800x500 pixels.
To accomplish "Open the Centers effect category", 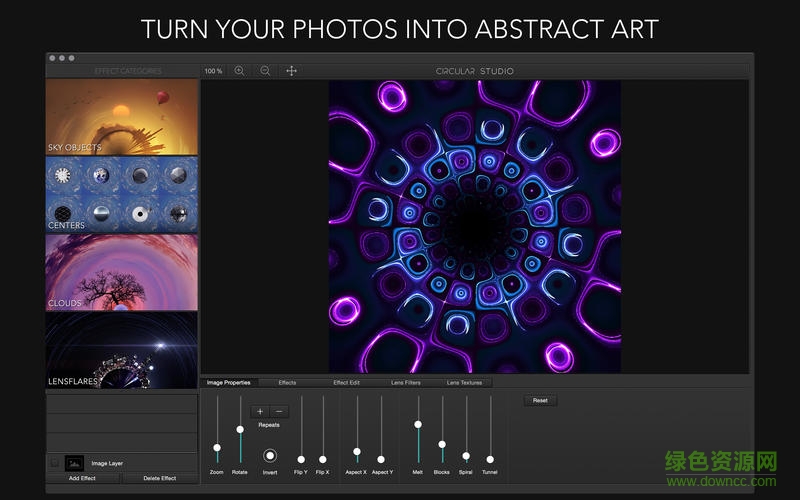I will click(122, 194).
